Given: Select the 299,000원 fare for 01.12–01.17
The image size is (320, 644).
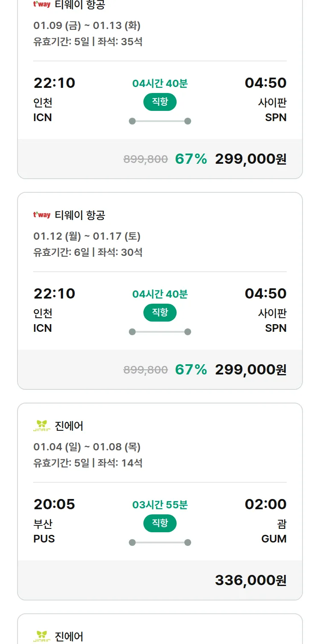Looking at the screenshot, I should click(x=250, y=369).
